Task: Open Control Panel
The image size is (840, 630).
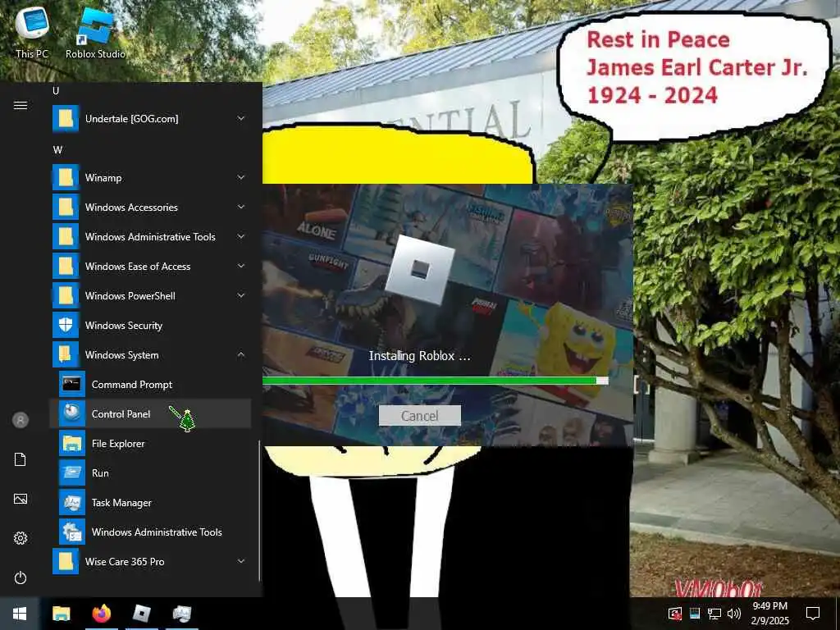Action: pos(150,414)
